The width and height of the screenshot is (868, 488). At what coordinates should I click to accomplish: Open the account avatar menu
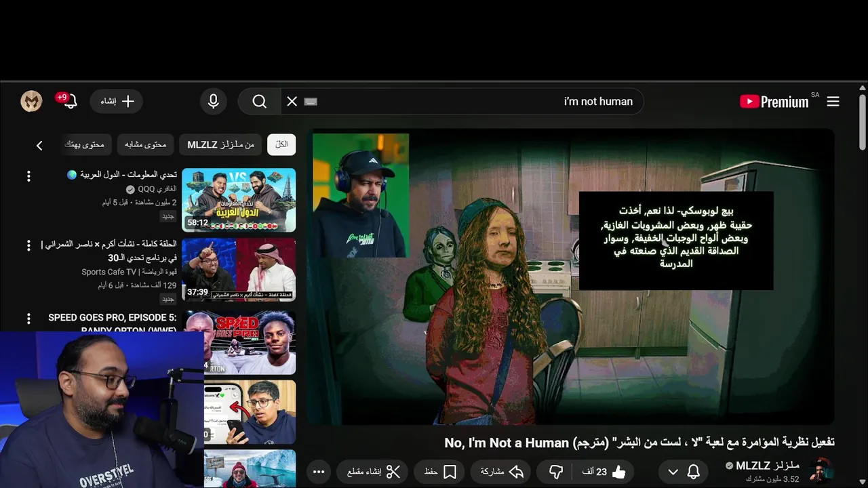pyautogui.click(x=31, y=102)
